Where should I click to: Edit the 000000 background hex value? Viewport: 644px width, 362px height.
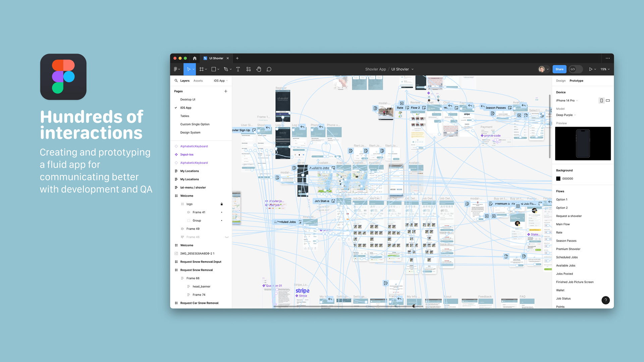568,179
